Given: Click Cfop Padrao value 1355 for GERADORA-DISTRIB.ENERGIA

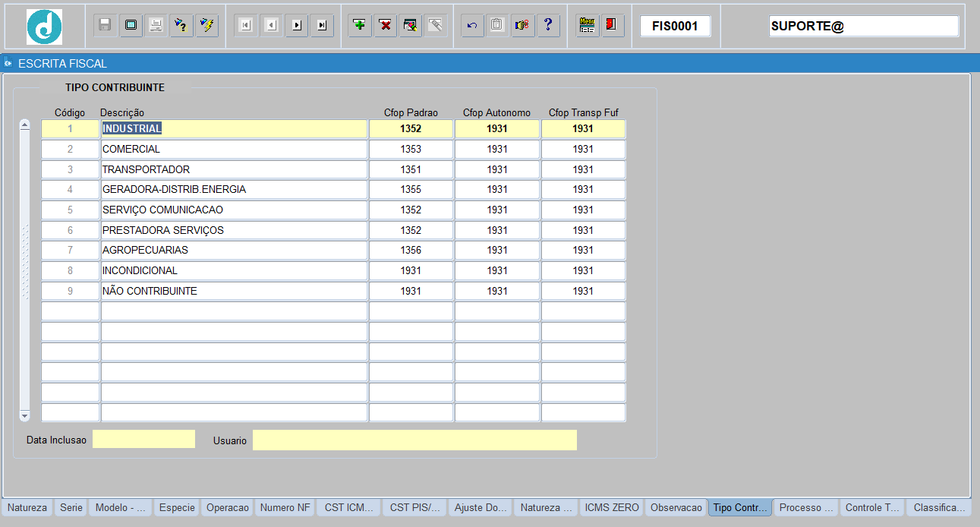Looking at the screenshot, I should 411,190.
